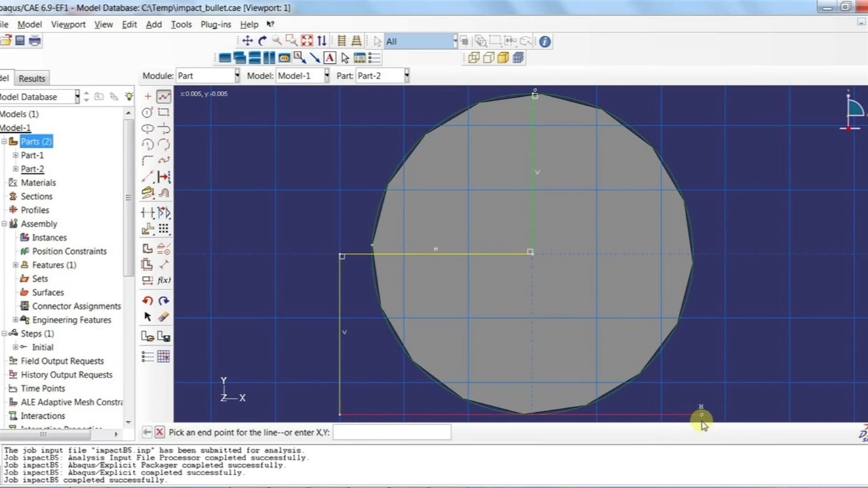Toggle shaded render style cube
The height and width of the screenshot is (488, 868).
tap(502, 58)
